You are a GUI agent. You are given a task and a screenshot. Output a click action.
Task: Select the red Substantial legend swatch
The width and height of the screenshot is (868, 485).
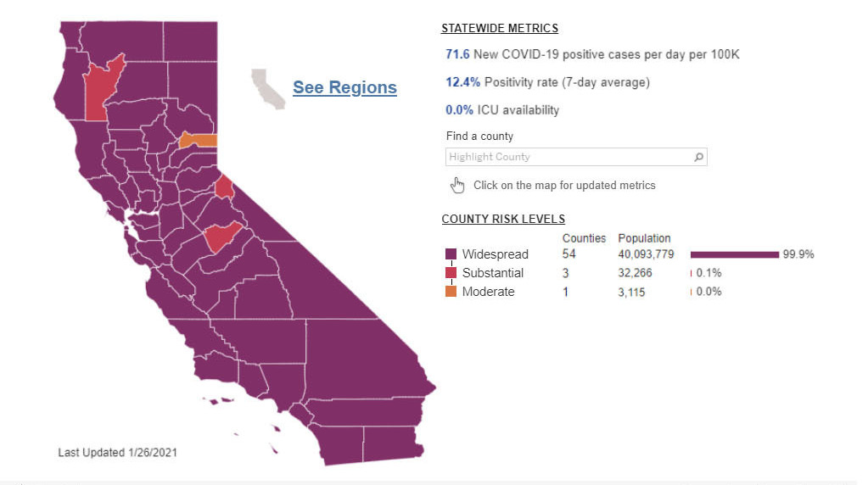pos(451,273)
